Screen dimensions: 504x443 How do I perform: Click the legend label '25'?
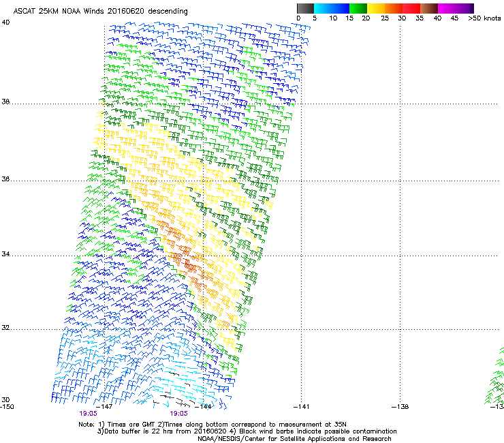pos(385,18)
